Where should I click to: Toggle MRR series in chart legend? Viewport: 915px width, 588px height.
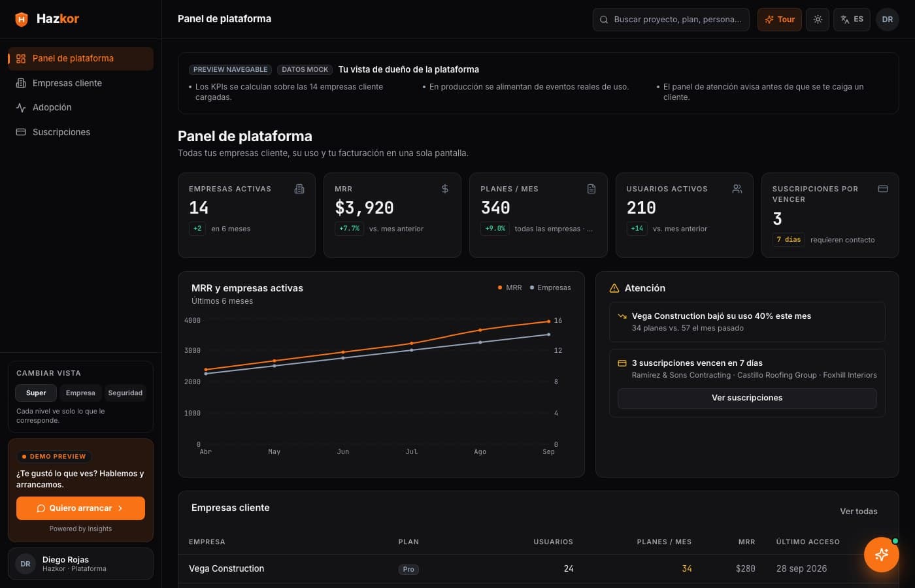click(x=510, y=287)
